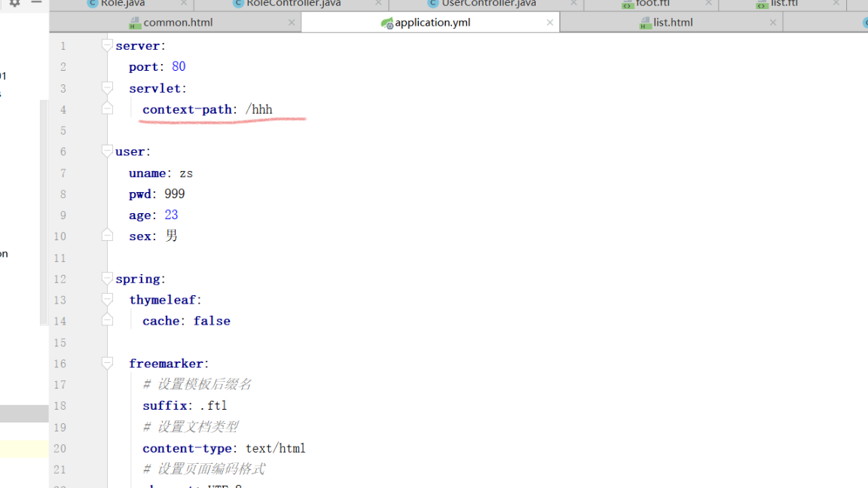Collapse the freemarker block fold marker
This screenshot has height=488, width=868.
click(x=108, y=363)
